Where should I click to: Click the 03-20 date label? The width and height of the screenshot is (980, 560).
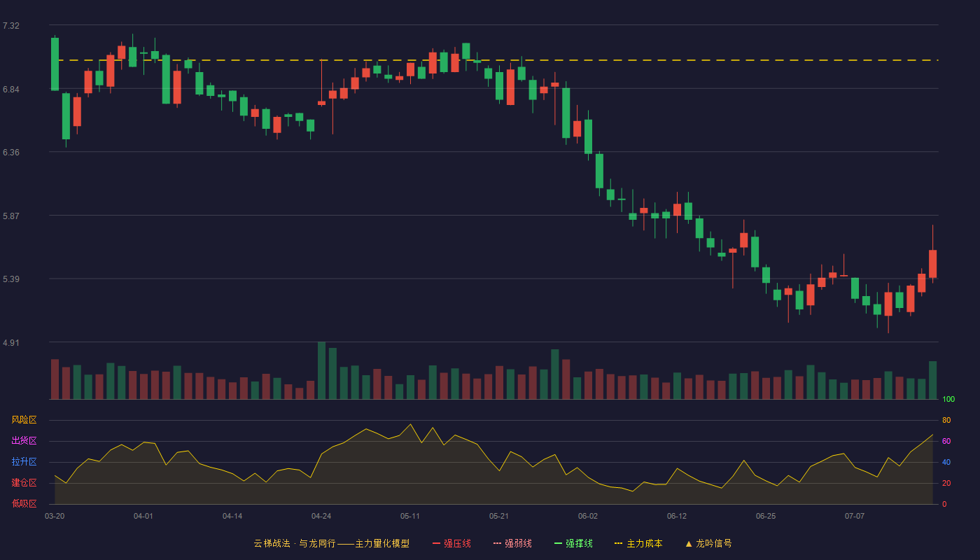pyautogui.click(x=55, y=516)
